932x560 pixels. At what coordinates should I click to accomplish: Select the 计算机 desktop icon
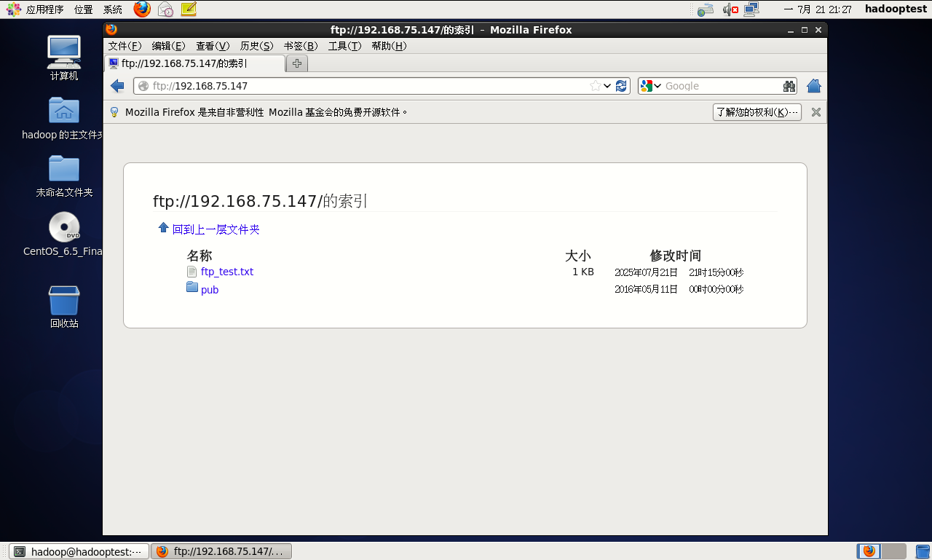pyautogui.click(x=64, y=58)
